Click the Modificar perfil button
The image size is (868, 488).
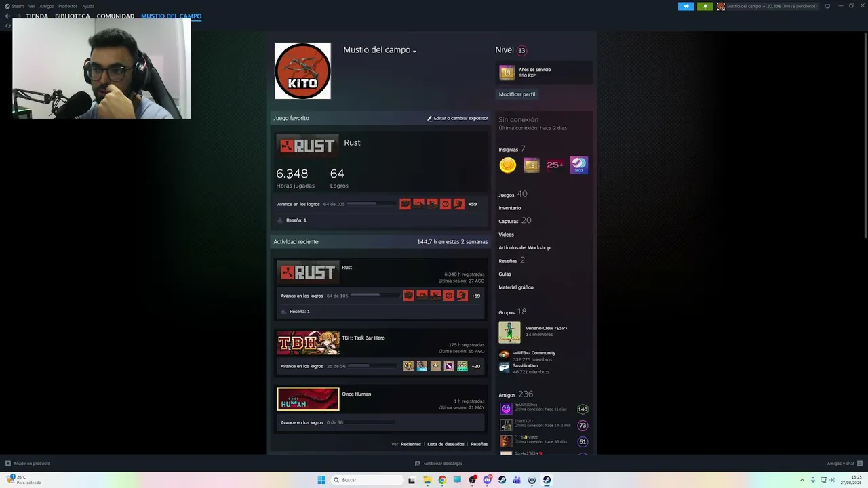pyautogui.click(x=517, y=94)
